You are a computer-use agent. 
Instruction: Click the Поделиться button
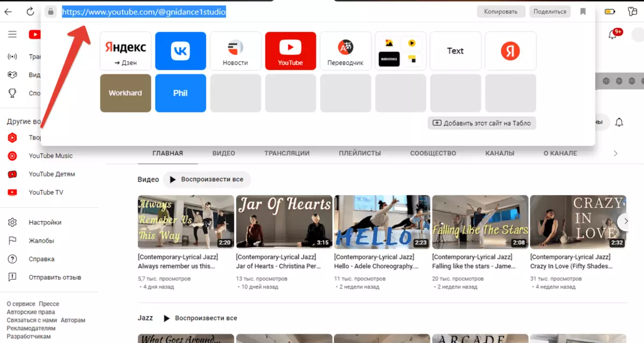[x=550, y=11]
